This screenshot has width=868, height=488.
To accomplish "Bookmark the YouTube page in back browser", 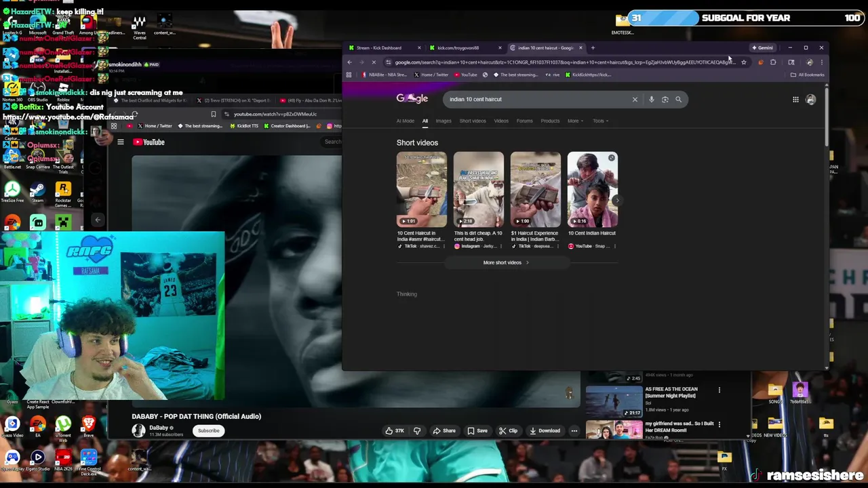I will [x=214, y=114].
